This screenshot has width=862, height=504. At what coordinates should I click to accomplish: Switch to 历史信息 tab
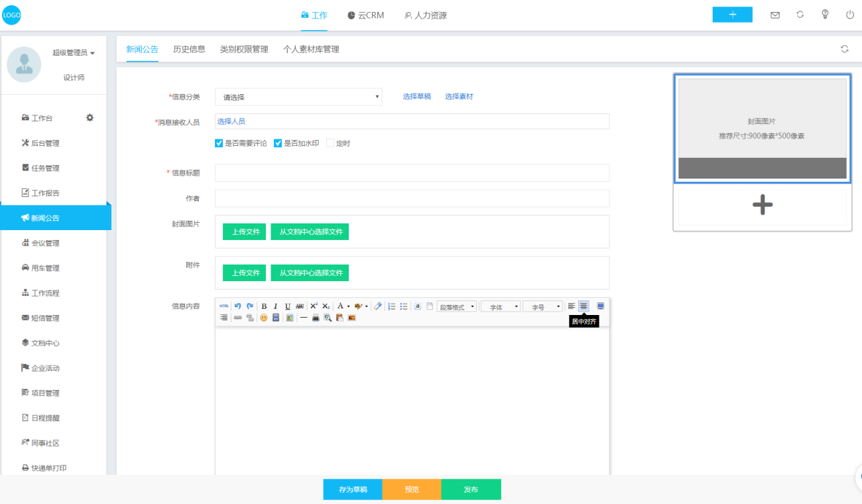pos(189,49)
